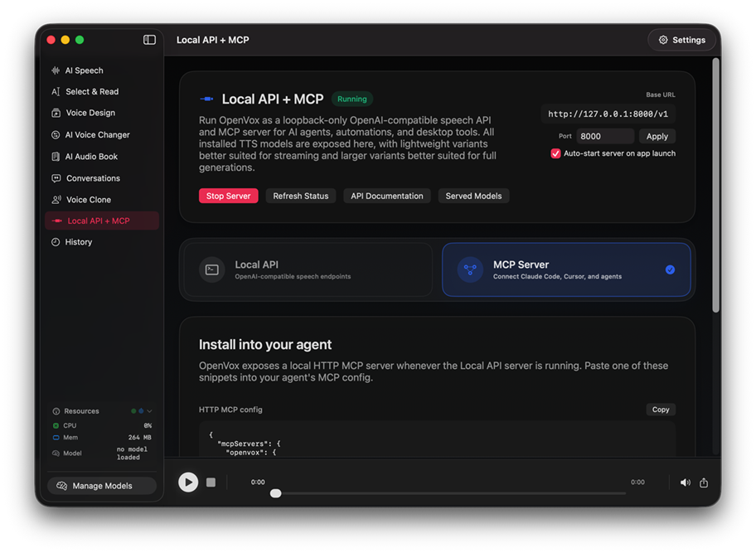The width and height of the screenshot is (756, 553).
Task: Click the gear icon in Settings button
Action: pyautogui.click(x=663, y=40)
